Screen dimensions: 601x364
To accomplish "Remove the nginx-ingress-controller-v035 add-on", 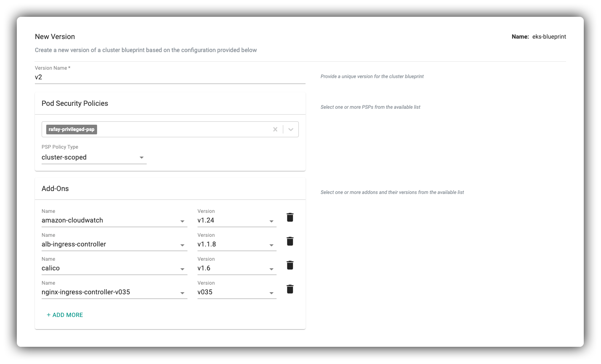I will pyautogui.click(x=290, y=289).
